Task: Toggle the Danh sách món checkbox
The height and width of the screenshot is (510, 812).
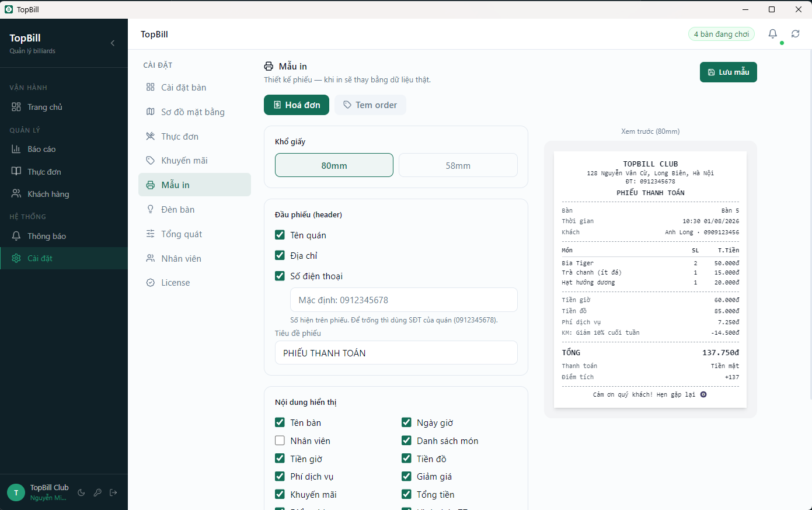Action: click(x=406, y=440)
